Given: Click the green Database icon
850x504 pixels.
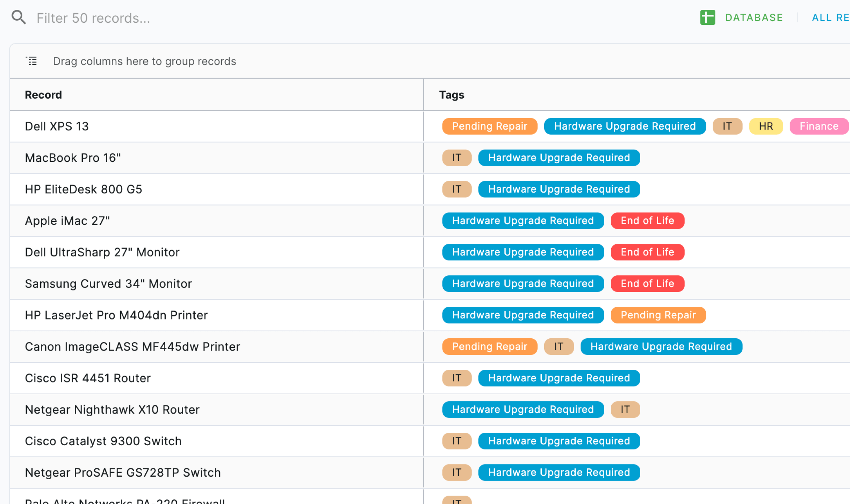Looking at the screenshot, I should pos(707,17).
